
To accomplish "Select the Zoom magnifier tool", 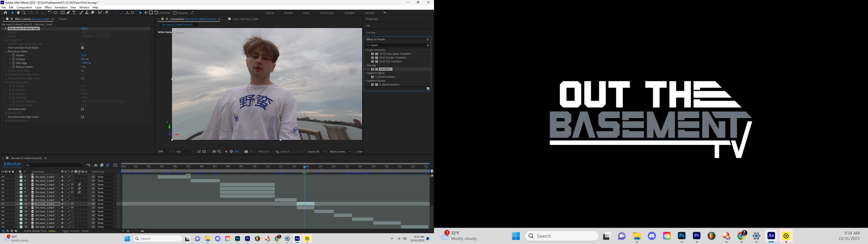I will [x=24, y=12].
